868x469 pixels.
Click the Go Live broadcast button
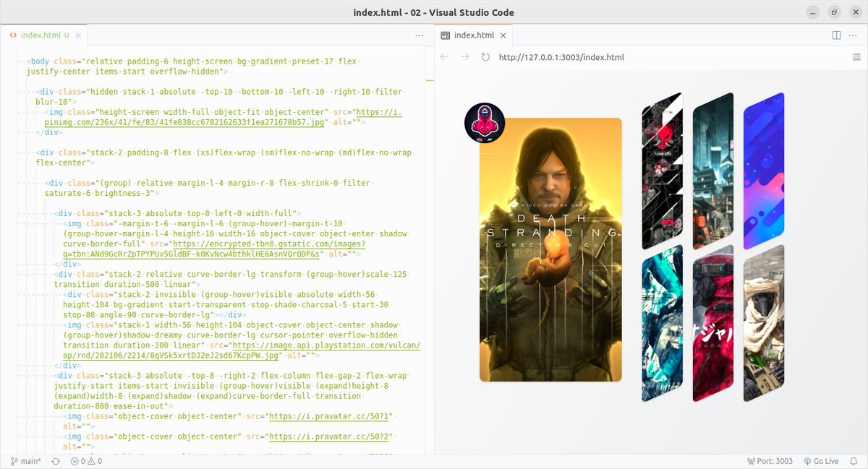[x=820, y=461]
